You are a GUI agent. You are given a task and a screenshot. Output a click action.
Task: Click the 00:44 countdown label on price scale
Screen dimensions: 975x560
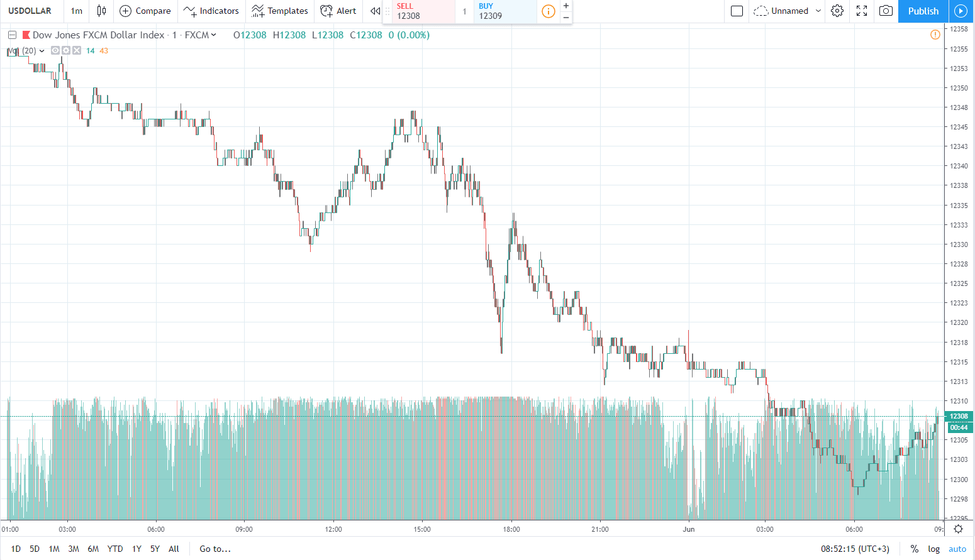coord(959,427)
